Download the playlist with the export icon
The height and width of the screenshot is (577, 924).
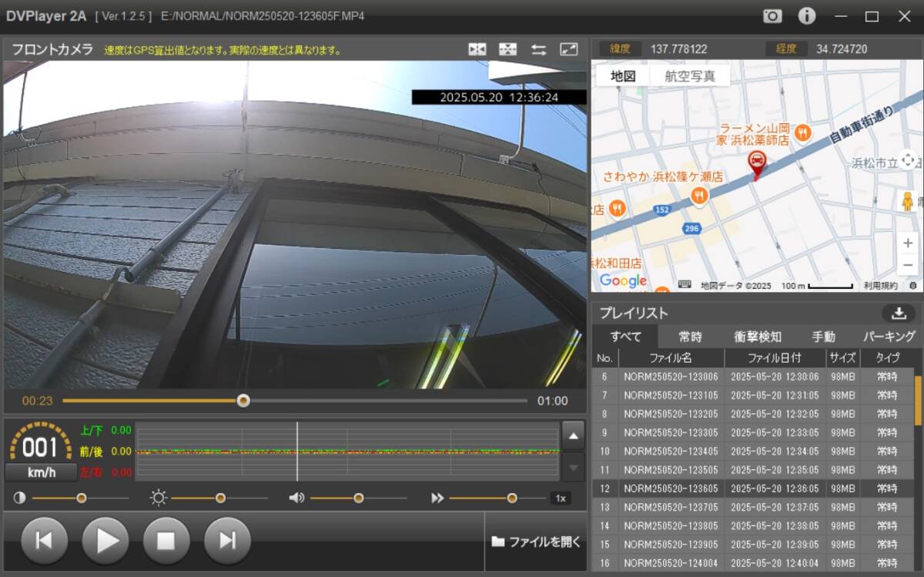[898, 314]
